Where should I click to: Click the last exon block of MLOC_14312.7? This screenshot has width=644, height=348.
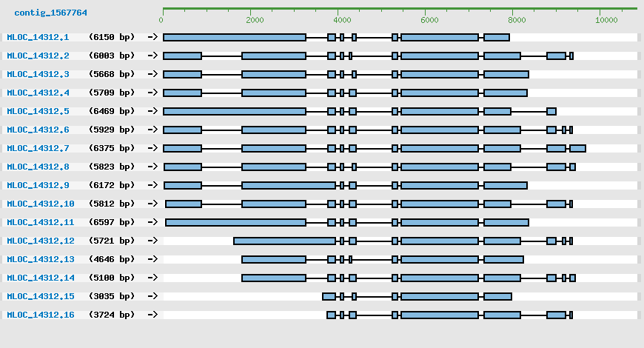pos(577,148)
